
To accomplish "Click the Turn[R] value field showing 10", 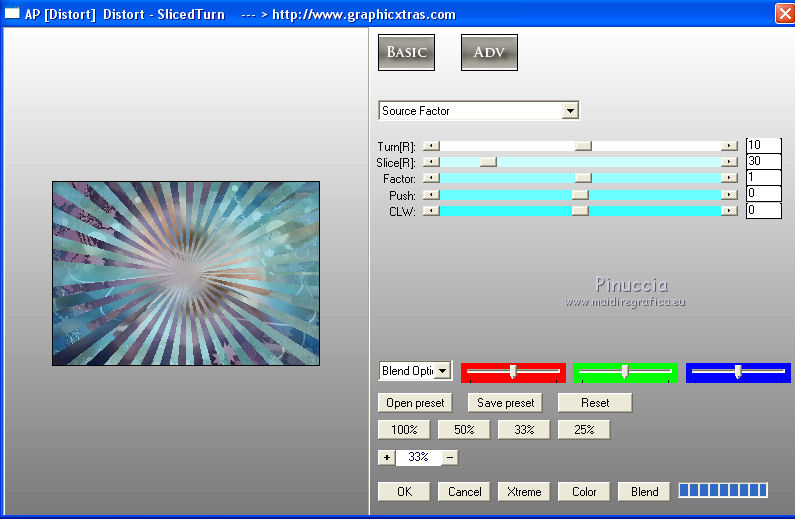I will (764, 145).
